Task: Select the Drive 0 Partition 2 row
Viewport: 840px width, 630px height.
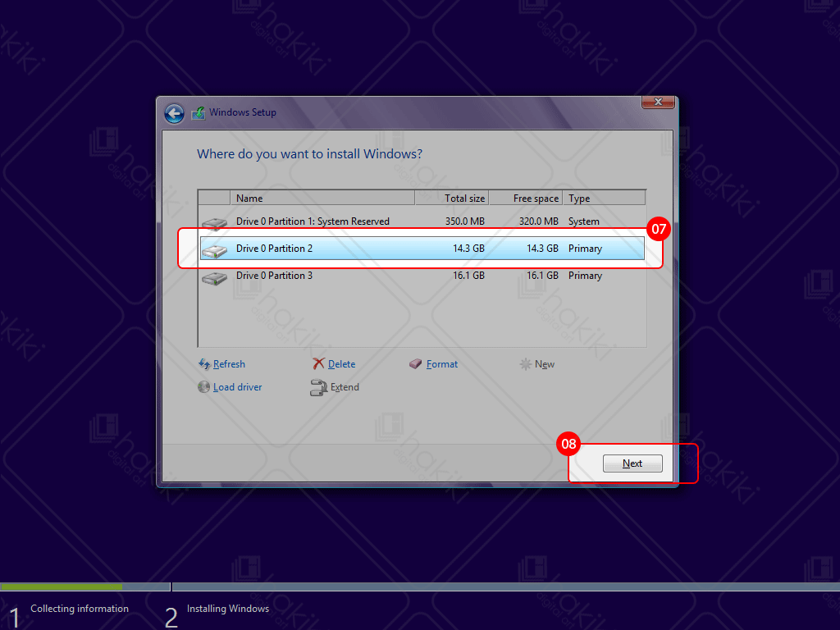Action: (x=422, y=249)
